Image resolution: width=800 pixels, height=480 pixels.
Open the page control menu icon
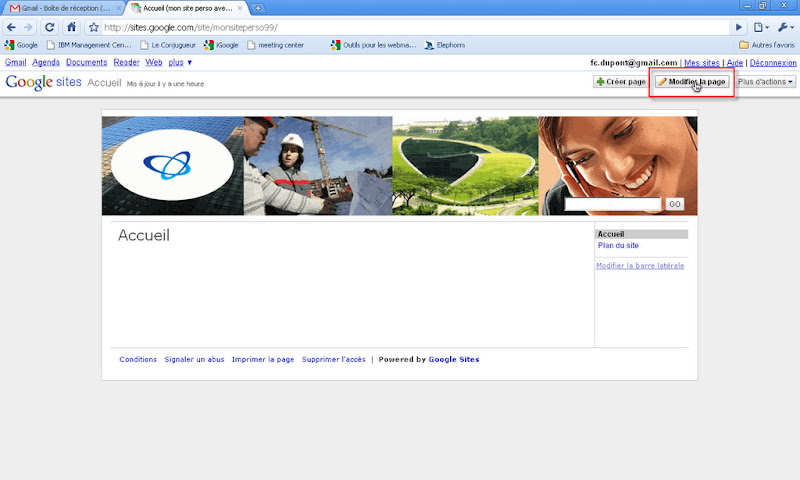click(x=761, y=27)
